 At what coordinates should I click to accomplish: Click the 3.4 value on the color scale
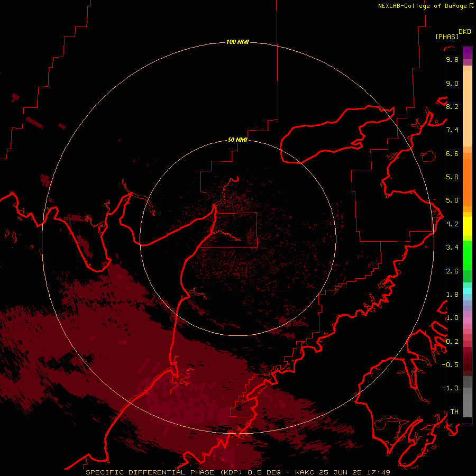(452, 248)
